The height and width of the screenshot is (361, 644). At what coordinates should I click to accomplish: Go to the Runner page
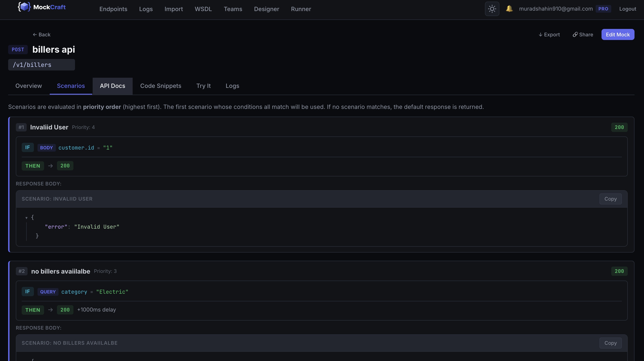(x=301, y=9)
